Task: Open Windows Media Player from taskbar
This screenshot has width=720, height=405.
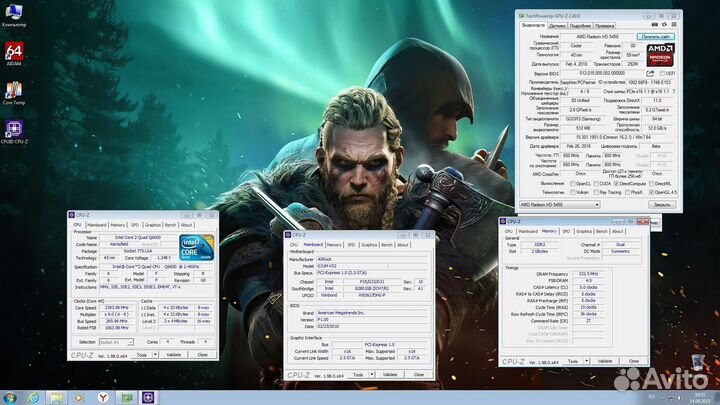Action: [79, 398]
